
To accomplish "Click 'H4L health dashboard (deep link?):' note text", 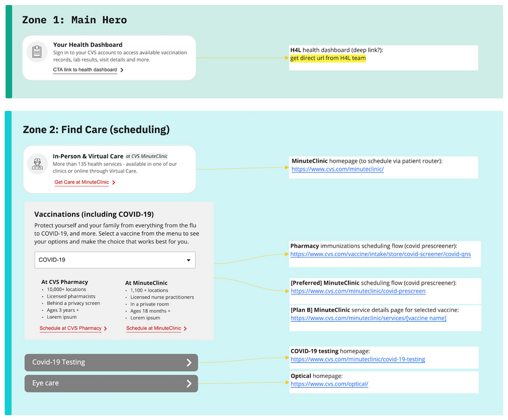I will tap(337, 50).
